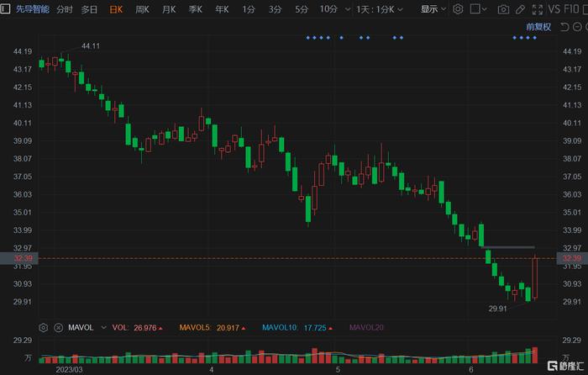Click the 32.39 current price tag on right axis
The image size is (588, 375).
tap(572, 258)
